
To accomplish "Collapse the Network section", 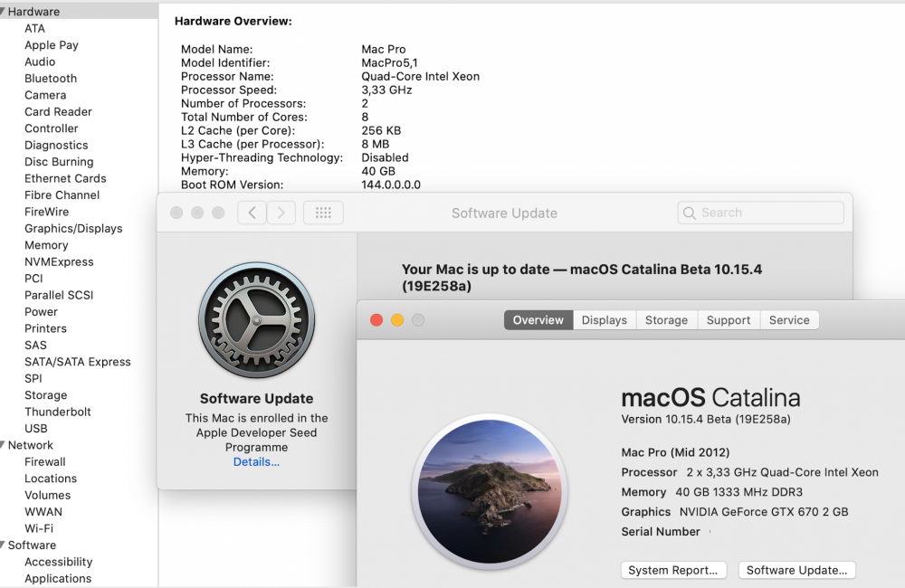I will (x=3, y=445).
